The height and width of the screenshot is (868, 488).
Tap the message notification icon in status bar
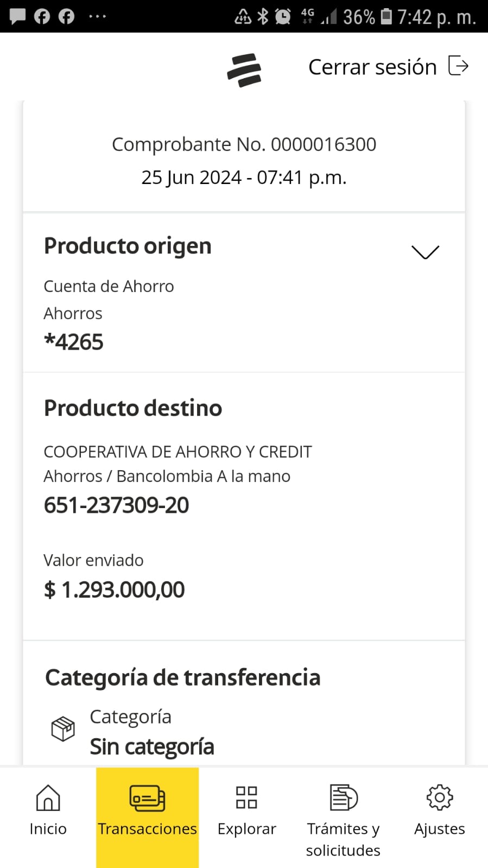click(18, 16)
